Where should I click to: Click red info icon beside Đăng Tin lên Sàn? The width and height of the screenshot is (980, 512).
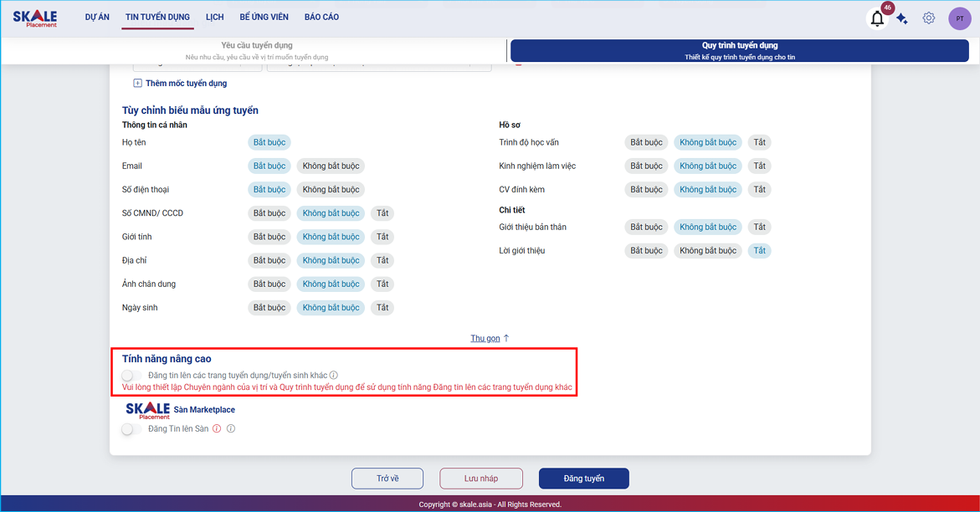[x=217, y=429]
